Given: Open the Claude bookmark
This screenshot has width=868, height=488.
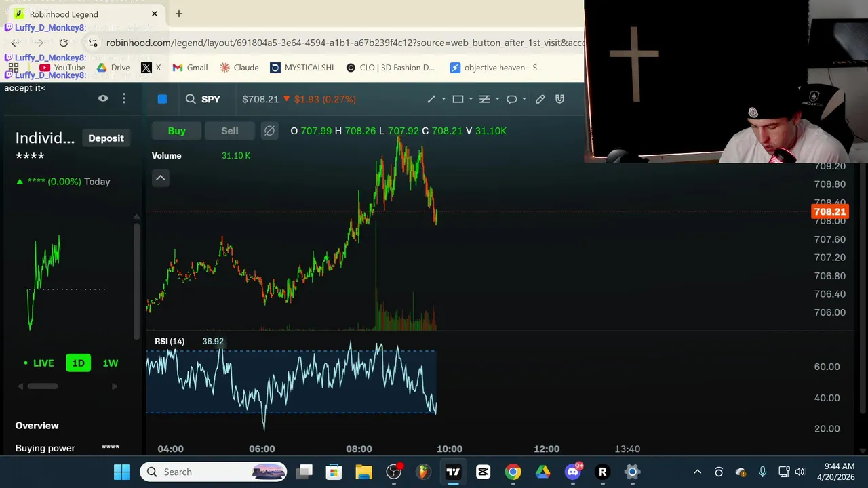Looking at the screenshot, I should tap(239, 68).
